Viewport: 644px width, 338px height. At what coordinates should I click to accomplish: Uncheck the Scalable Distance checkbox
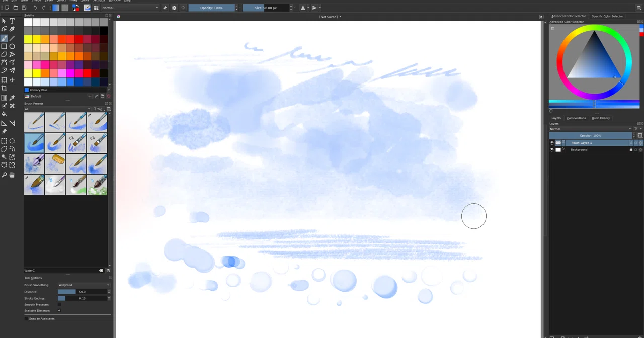tap(59, 310)
